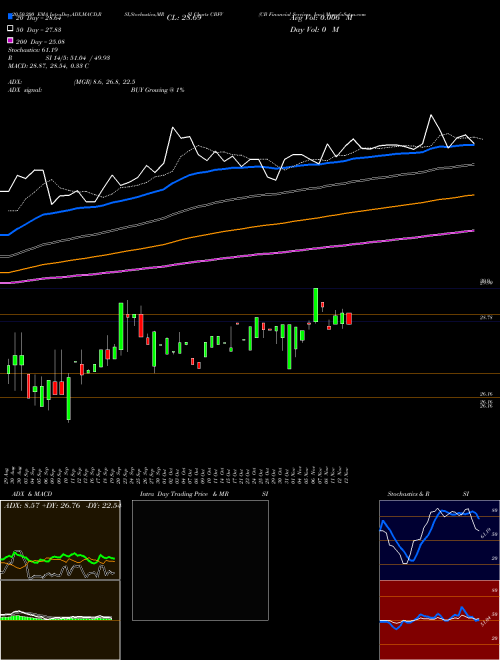Click the last red candle on the candlestick chart
Image resolution: width=500 pixels, height=660 pixels.
349,319
